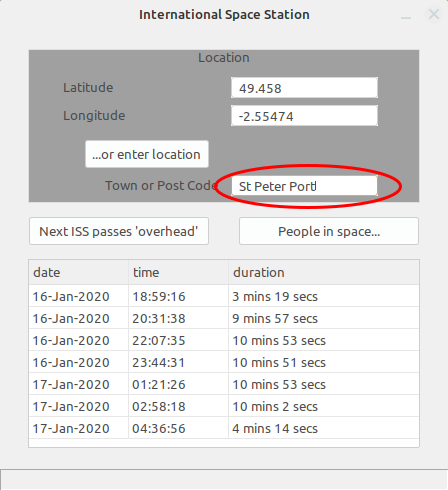The width and height of the screenshot is (448, 490).
Task: Click the International Space Station title bar
Action: [x=224, y=15]
